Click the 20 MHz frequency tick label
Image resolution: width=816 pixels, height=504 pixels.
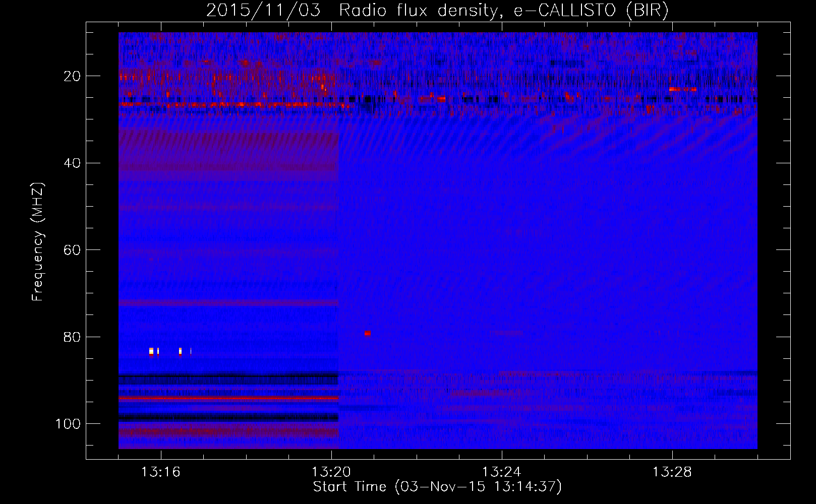[72, 76]
